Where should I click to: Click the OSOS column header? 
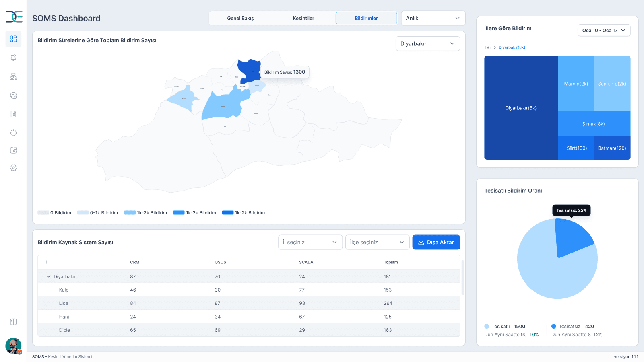click(x=220, y=262)
